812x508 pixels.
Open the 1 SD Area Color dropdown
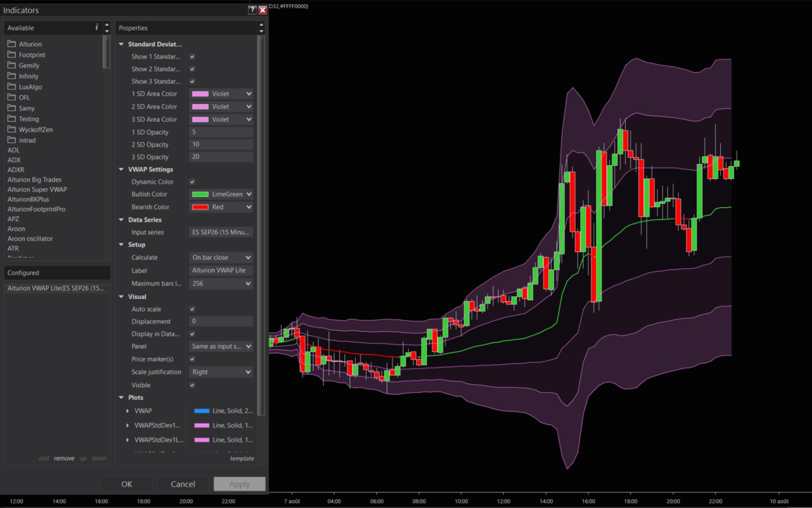point(221,94)
